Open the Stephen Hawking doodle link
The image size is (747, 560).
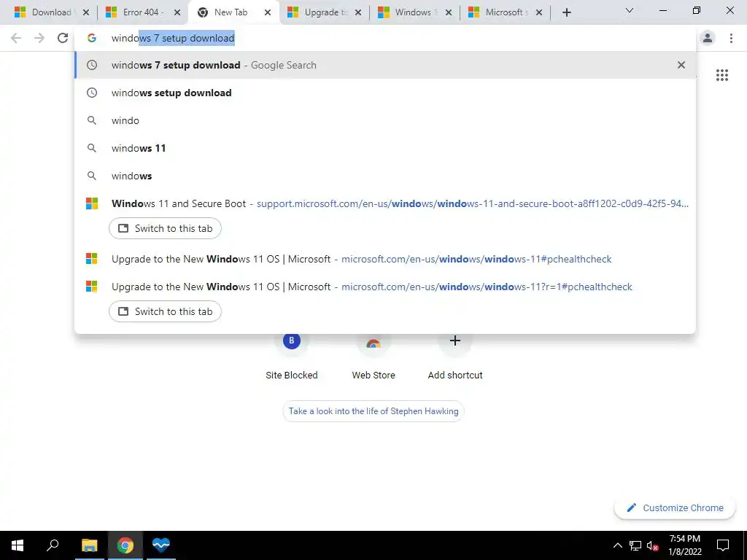point(373,411)
